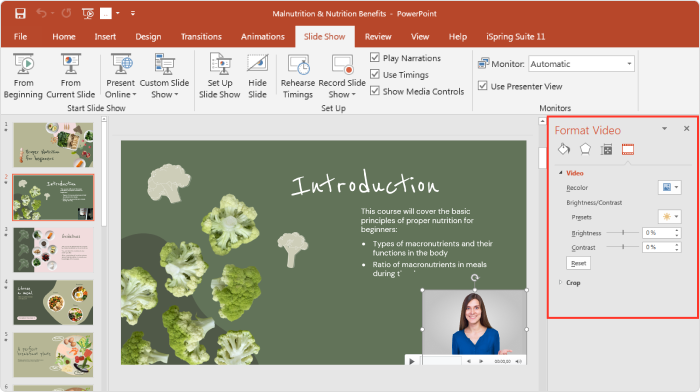
Task: Play the video on the slide
Action: click(412, 361)
